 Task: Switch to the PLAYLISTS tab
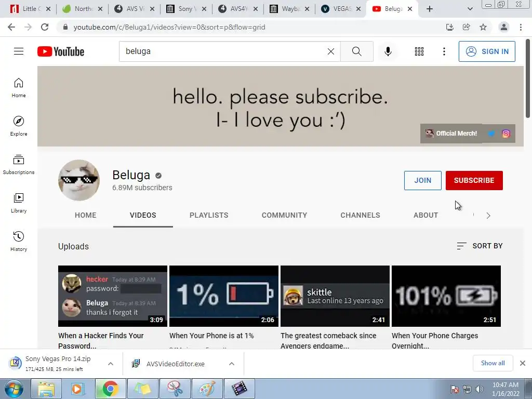(209, 215)
